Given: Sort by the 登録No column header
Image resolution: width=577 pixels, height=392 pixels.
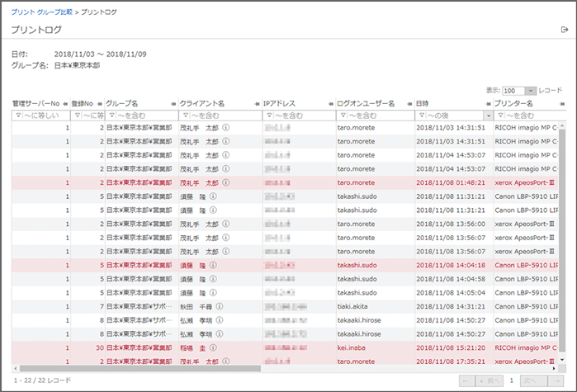Looking at the screenshot, I should tap(83, 103).
